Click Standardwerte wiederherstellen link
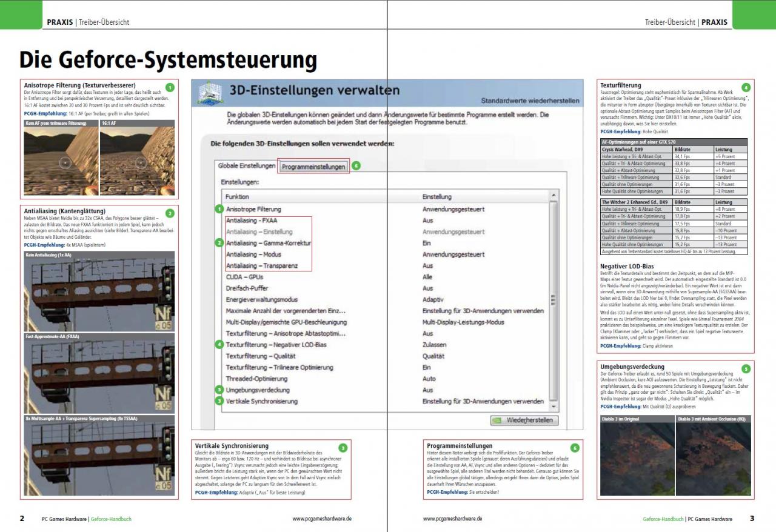Viewport: 776px width, 532px height. click(530, 101)
